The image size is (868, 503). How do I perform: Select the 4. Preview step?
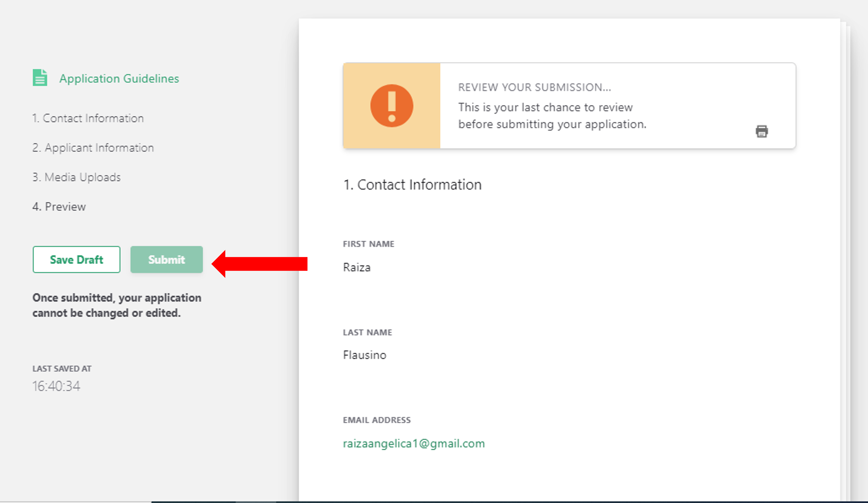pyautogui.click(x=59, y=207)
